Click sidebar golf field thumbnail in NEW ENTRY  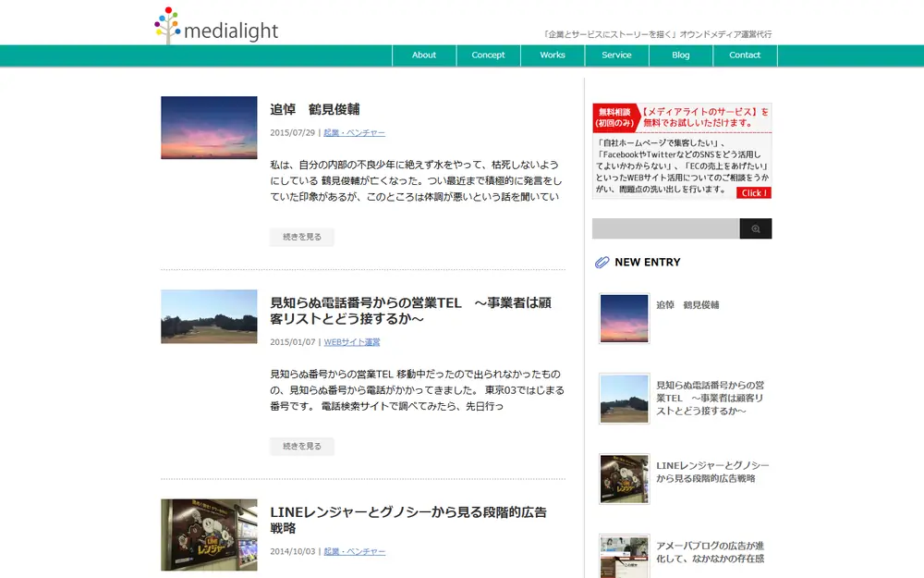point(624,399)
